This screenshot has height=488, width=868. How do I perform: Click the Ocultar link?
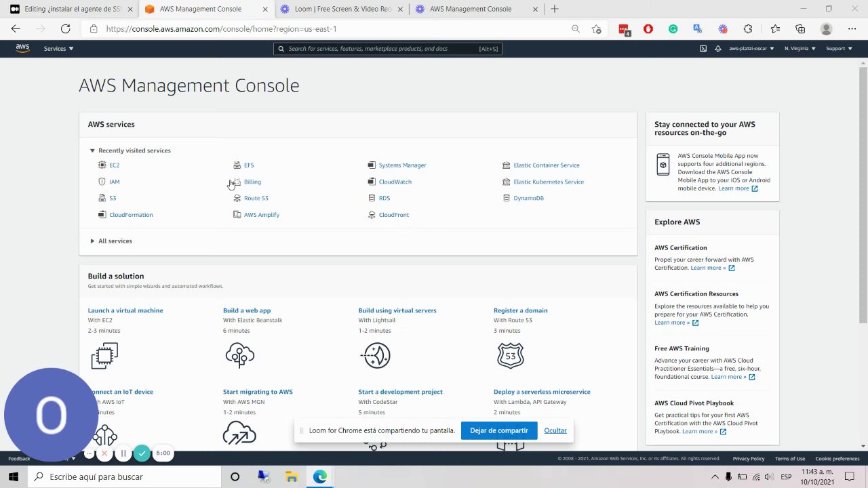(x=555, y=430)
